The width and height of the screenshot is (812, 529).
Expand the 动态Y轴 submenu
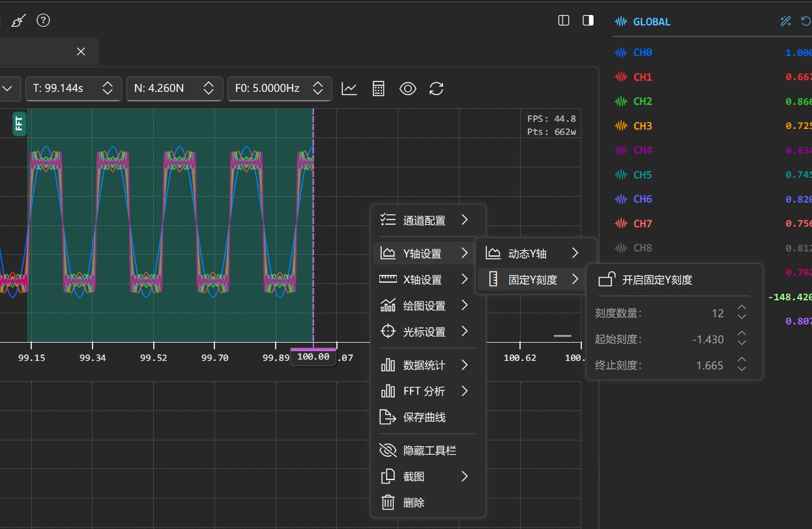(x=535, y=253)
